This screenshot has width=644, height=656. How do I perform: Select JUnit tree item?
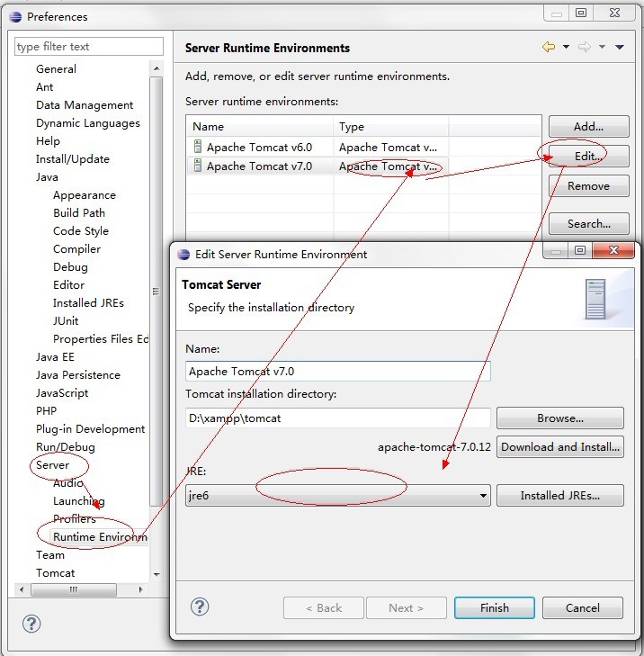click(x=66, y=321)
